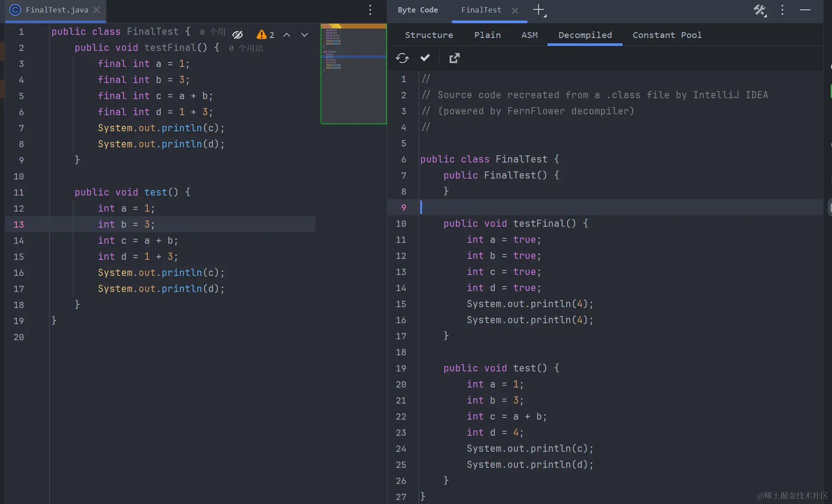Close the FinalTest bytecode tab
The width and height of the screenshot is (832, 504).
coord(515,10)
